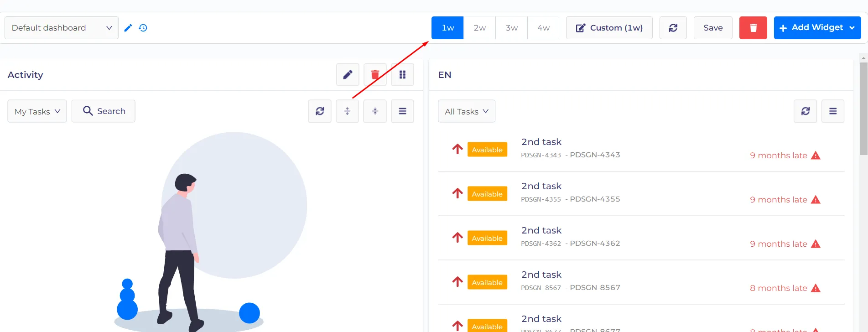868x332 pixels.
Task: Expand the All Tasks filter dropdown
Action: tap(467, 111)
